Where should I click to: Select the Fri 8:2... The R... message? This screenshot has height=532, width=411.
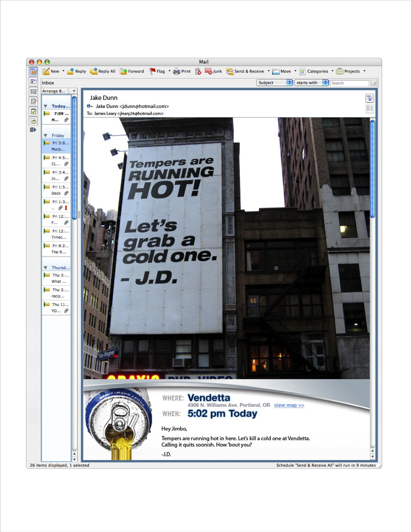click(x=56, y=249)
